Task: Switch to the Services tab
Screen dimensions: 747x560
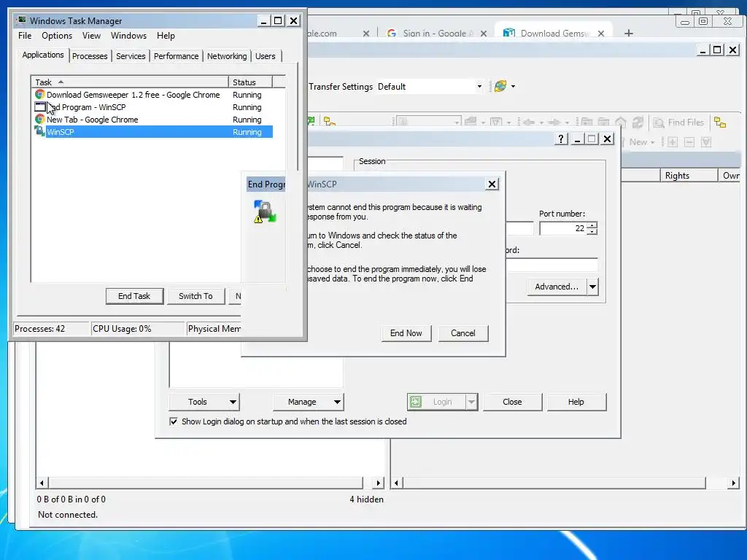Action: (x=131, y=56)
